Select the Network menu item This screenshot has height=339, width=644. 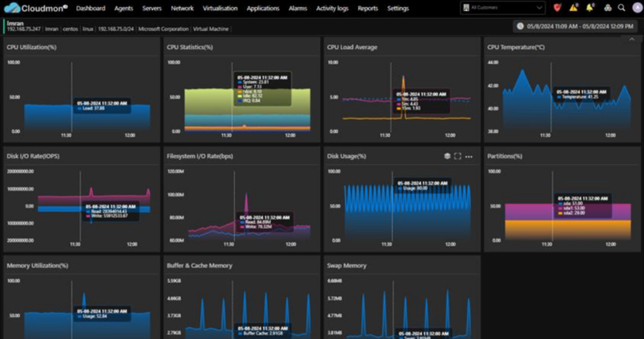[182, 8]
